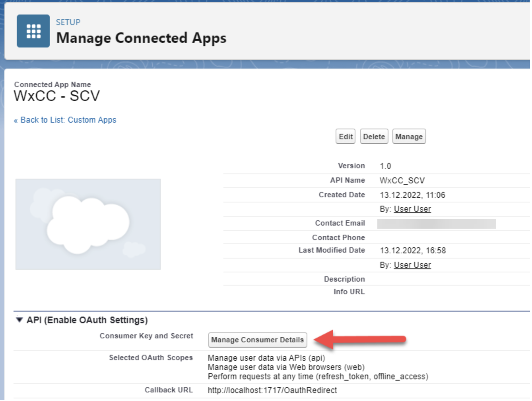This screenshot has height=401, width=532.
Task: Open the Back to List: Custom Apps link
Action: [x=65, y=120]
